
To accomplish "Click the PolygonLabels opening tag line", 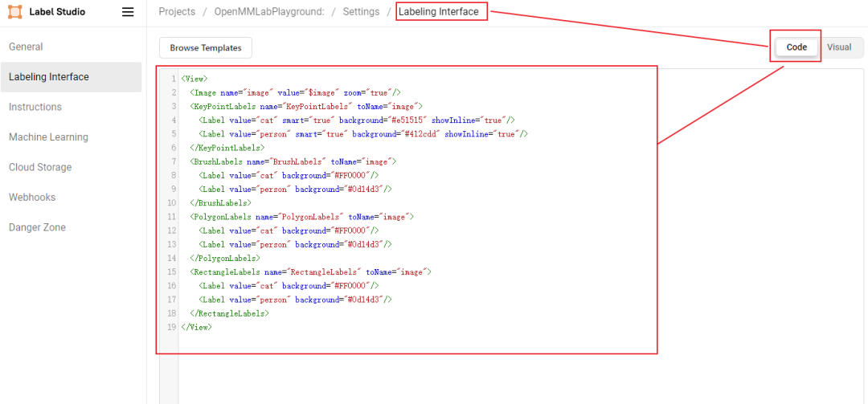I will pyautogui.click(x=301, y=217).
